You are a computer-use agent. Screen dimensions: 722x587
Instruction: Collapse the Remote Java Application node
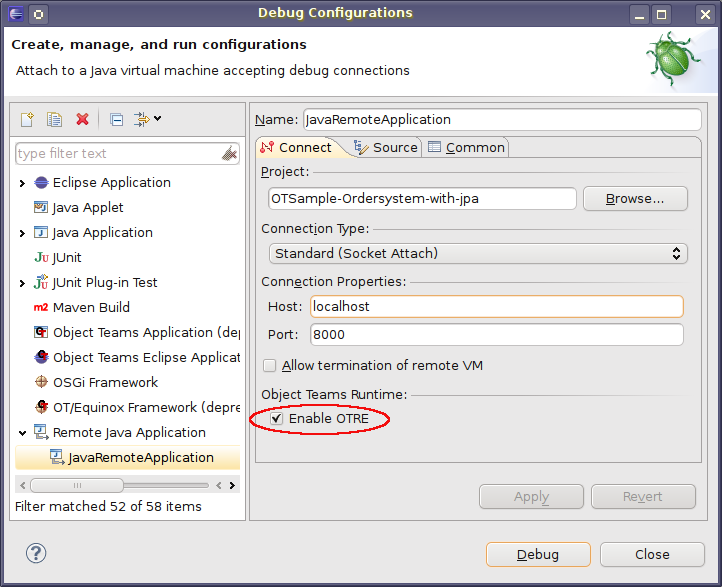pos(22,433)
